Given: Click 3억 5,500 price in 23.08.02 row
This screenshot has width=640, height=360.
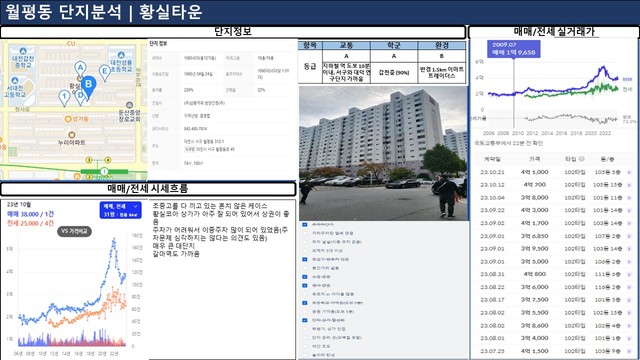Looking at the screenshot, I should pyautogui.click(x=534, y=313).
